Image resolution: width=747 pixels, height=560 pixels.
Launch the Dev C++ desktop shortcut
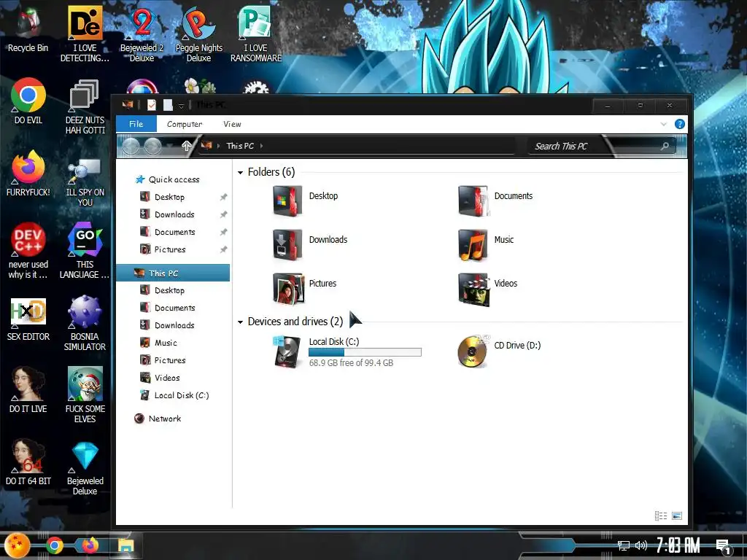[28, 251]
